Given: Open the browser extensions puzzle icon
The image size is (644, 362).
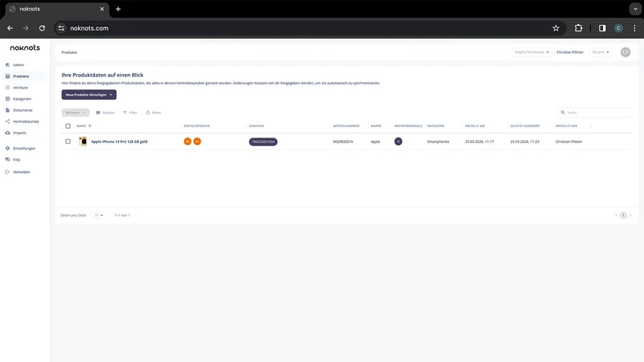Looking at the screenshot, I should tap(578, 28).
